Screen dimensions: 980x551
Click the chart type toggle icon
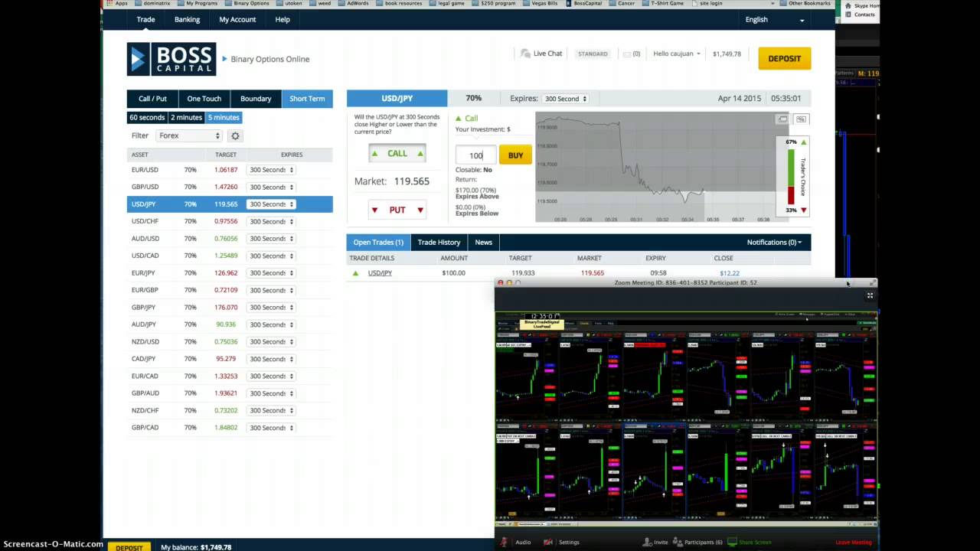click(801, 119)
